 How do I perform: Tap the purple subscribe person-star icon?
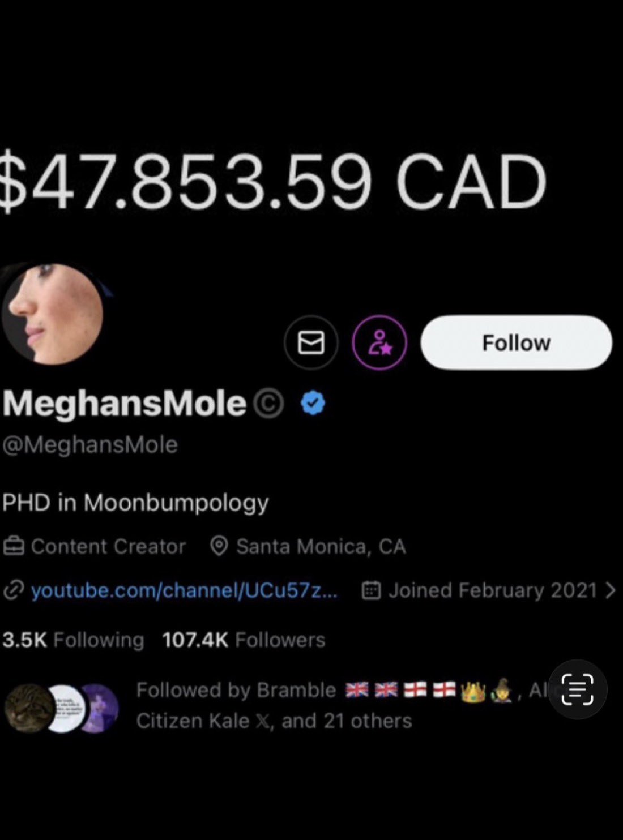(x=379, y=342)
